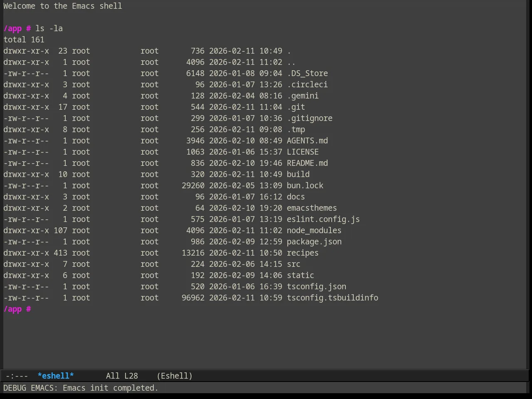This screenshot has height=399, width=532.
Task: Click the permissions -rw-r--r-- of LICENSE row
Action: pos(26,152)
